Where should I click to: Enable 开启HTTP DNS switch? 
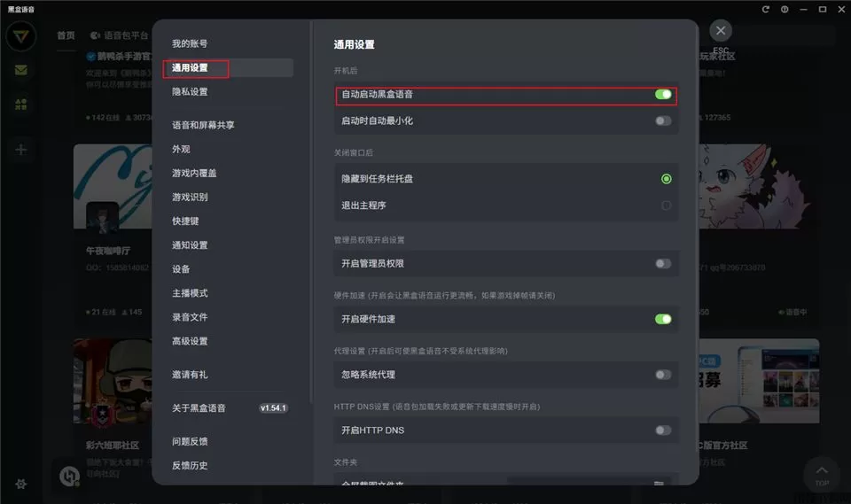coord(663,430)
